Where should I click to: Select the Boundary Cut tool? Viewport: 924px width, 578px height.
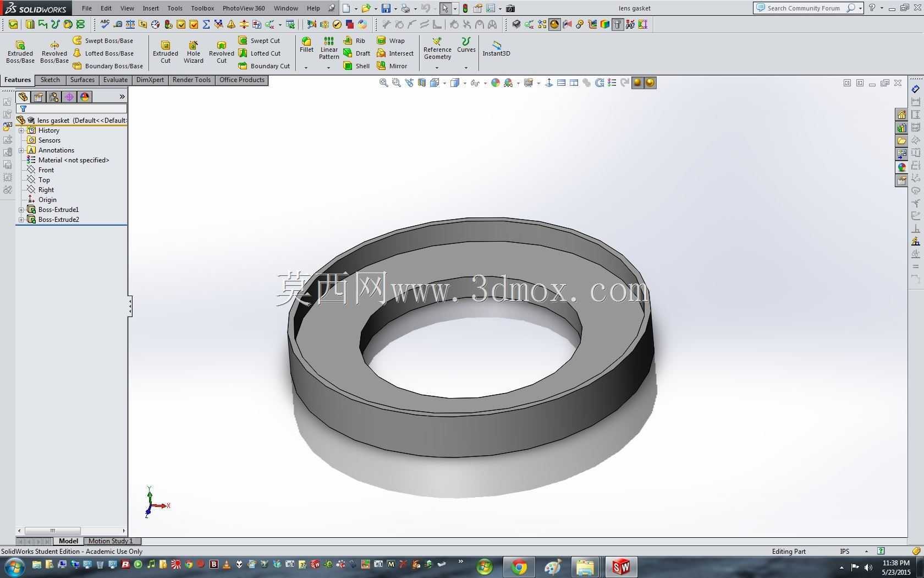tap(264, 66)
